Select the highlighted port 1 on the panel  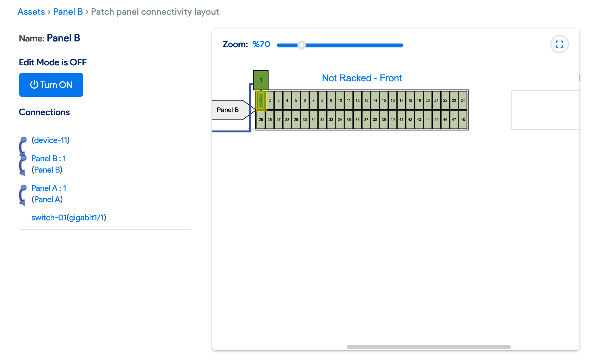click(261, 100)
